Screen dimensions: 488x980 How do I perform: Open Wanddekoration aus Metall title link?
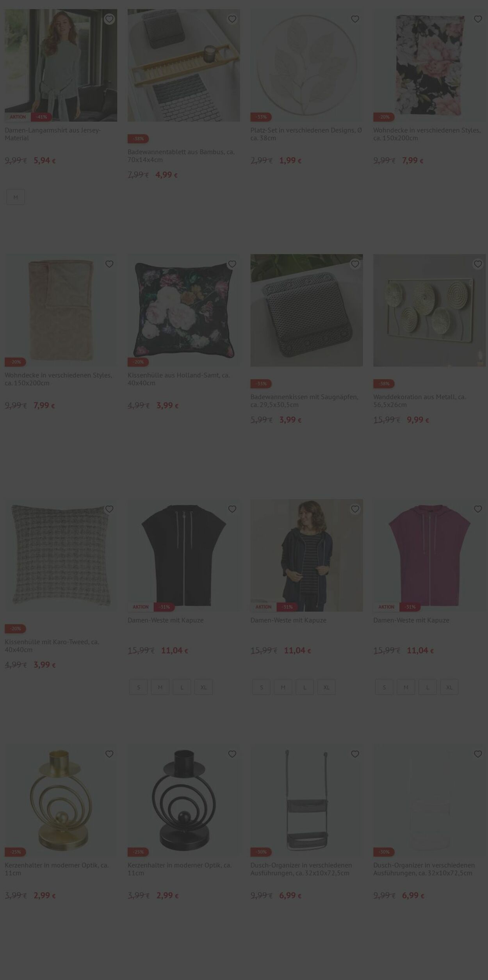[x=420, y=401]
